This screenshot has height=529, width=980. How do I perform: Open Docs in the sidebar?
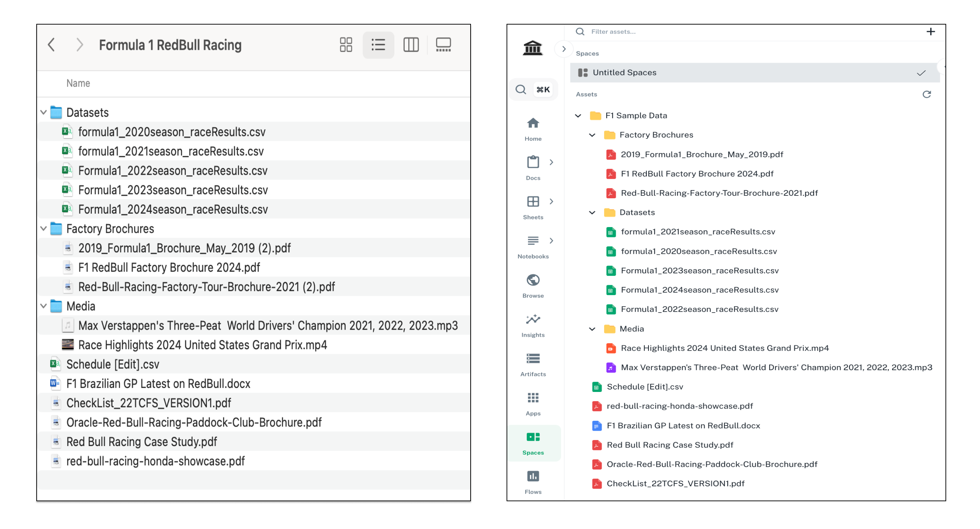click(x=533, y=168)
